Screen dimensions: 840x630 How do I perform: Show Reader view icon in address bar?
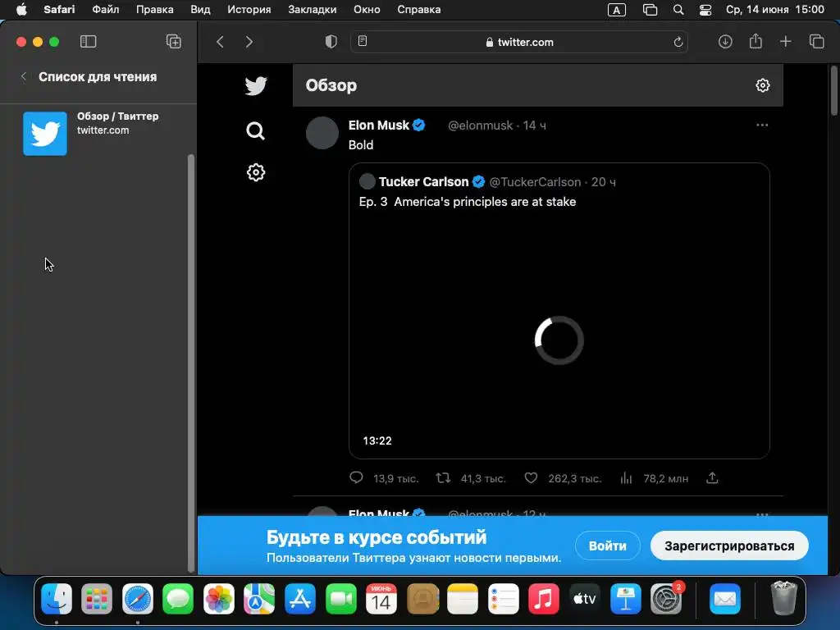(363, 41)
